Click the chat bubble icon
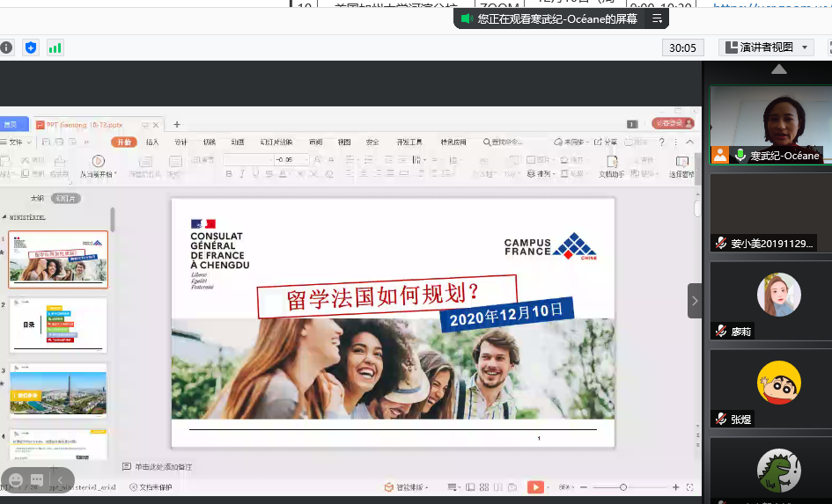This screenshot has width=832, height=504. coord(37,479)
